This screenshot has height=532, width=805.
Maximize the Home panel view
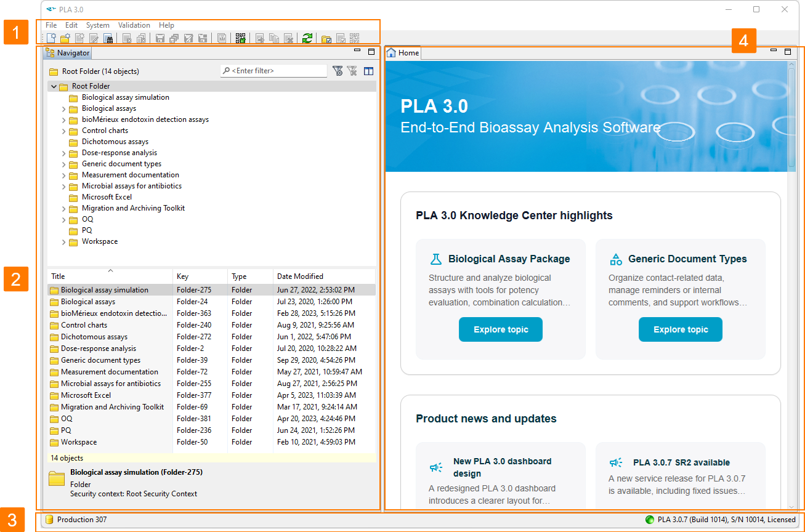[788, 52]
